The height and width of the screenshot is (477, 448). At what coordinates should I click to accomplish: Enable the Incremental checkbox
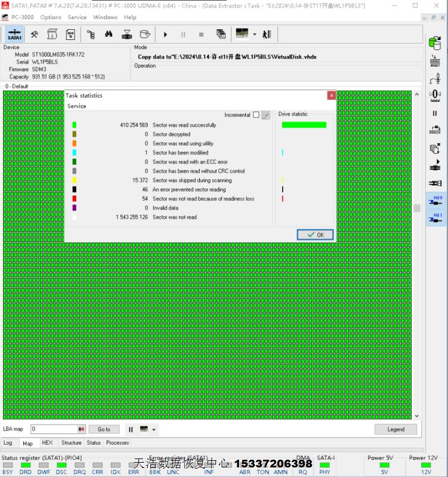click(256, 115)
